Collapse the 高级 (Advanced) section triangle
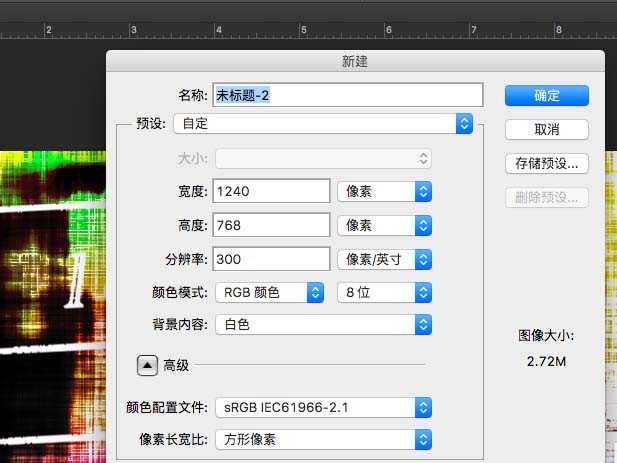 pyautogui.click(x=148, y=366)
